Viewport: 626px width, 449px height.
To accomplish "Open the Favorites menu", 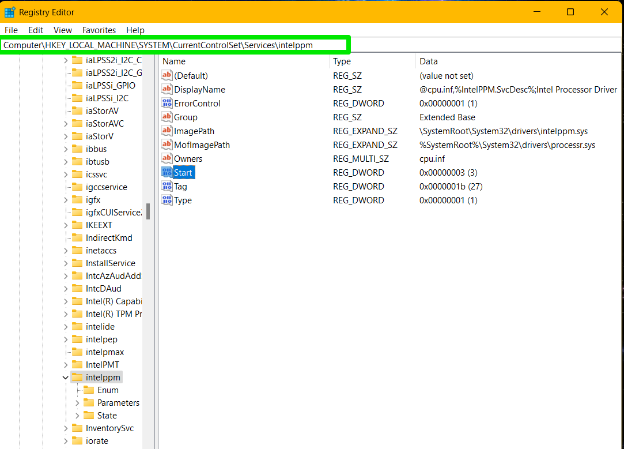I will [x=99, y=30].
